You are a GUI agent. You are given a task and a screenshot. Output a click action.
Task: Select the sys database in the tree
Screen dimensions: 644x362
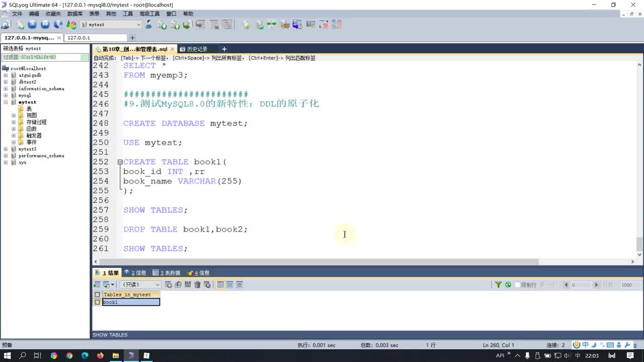coord(23,162)
